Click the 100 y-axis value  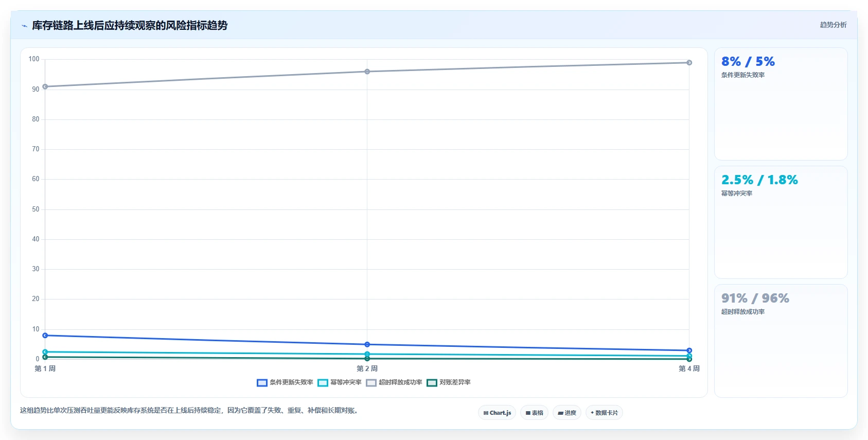coord(34,59)
